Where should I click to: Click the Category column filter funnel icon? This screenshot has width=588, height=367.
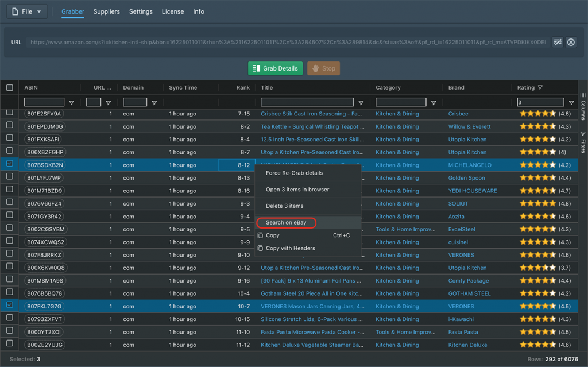[434, 103]
